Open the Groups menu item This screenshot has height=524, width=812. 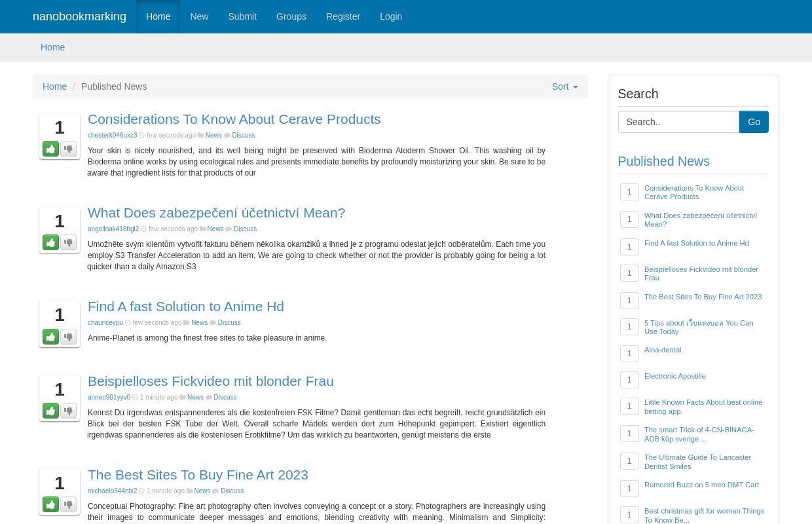pyautogui.click(x=291, y=16)
